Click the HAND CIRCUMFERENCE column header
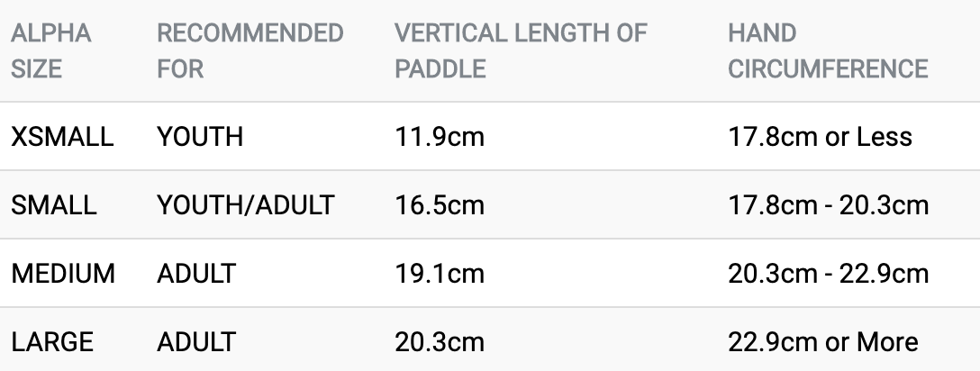980x371 pixels. click(828, 50)
